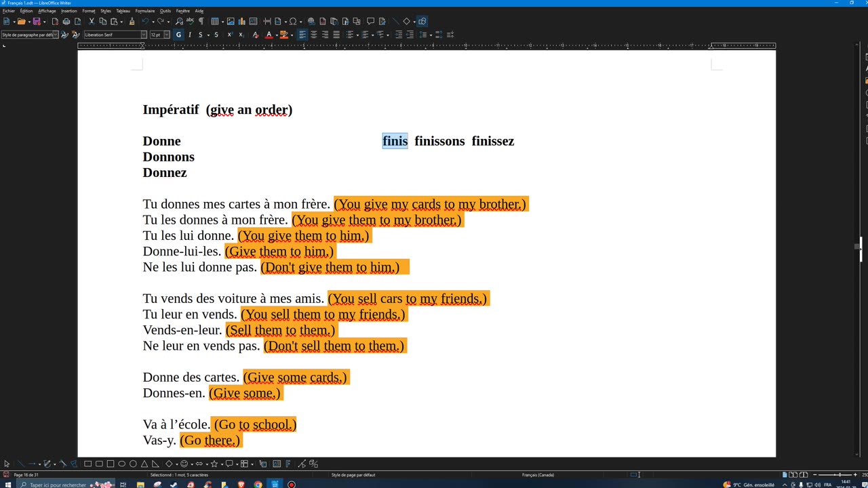Screen dimensions: 868x488
Task: Toggle the draw functions button
Action: (x=422, y=21)
